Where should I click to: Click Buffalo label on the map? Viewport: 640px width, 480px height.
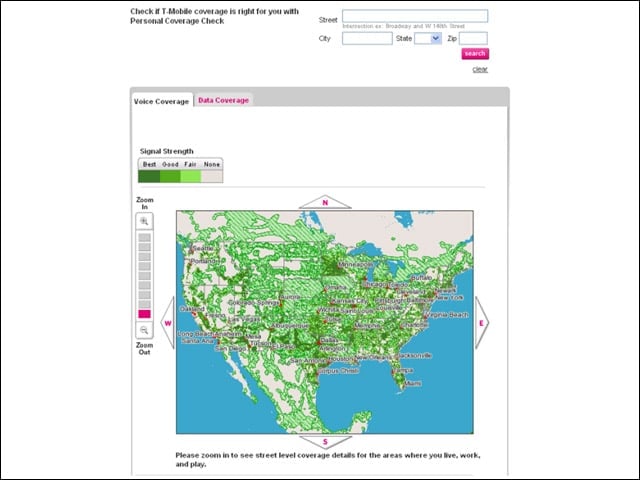[422, 277]
